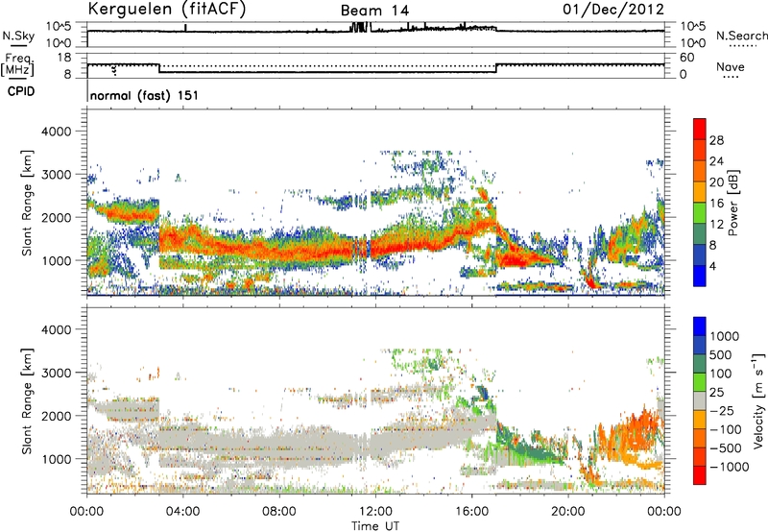768x532 pixels.
Task: Click the 'Velocity [m s⁻¹]' colorbar title
Action: point(758,401)
